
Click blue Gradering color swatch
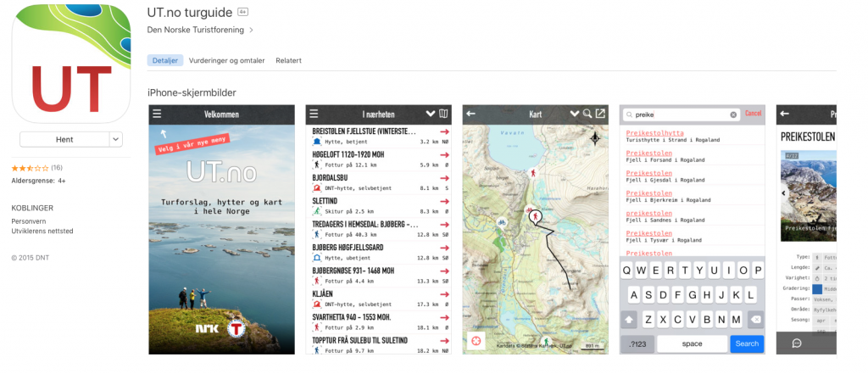817,288
